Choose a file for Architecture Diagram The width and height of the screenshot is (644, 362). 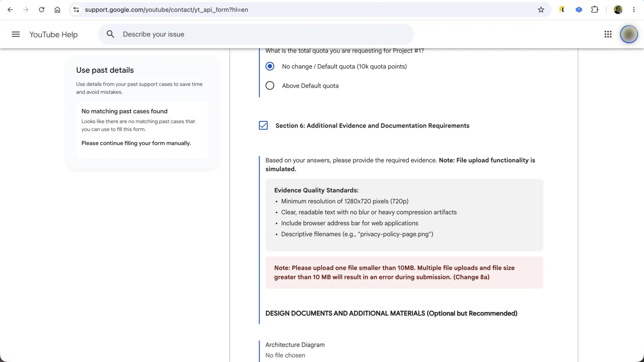coord(285,355)
